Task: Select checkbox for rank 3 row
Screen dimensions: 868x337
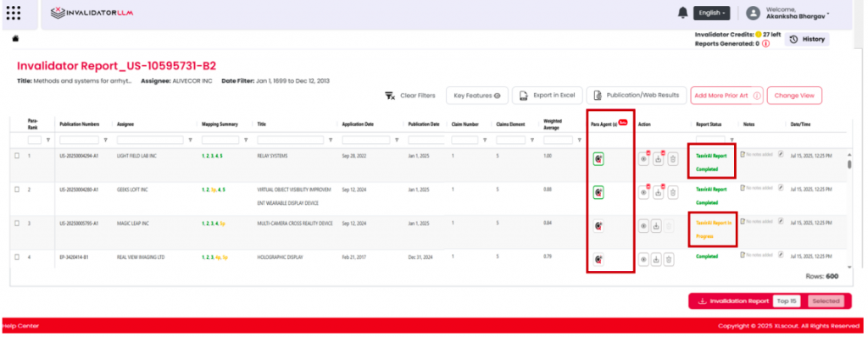Action: click(17, 223)
